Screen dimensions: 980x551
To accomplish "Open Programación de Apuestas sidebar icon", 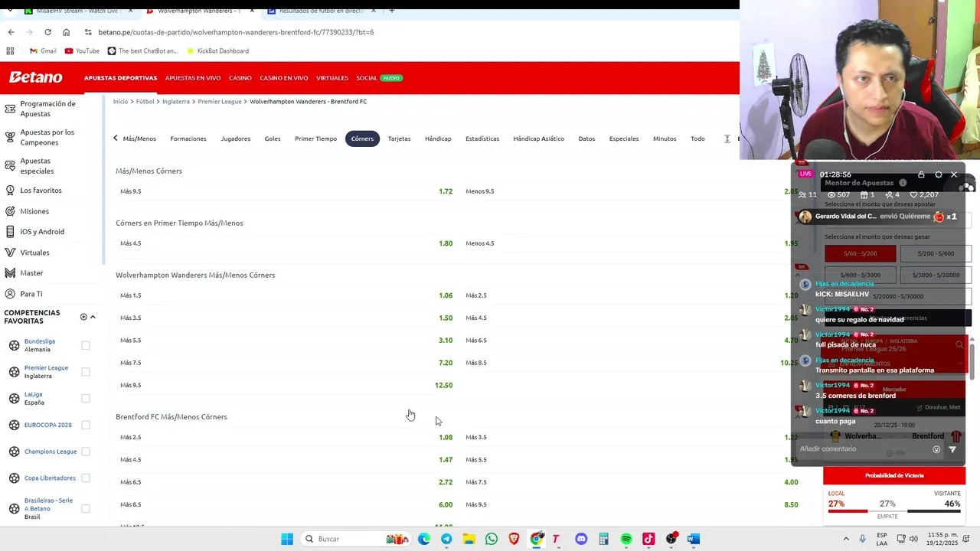I will (x=10, y=109).
